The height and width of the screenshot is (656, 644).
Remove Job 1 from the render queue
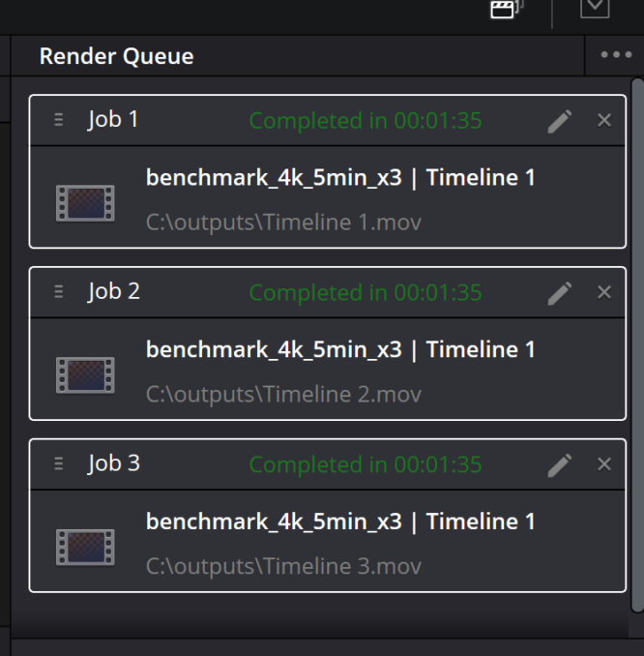[x=604, y=121]
